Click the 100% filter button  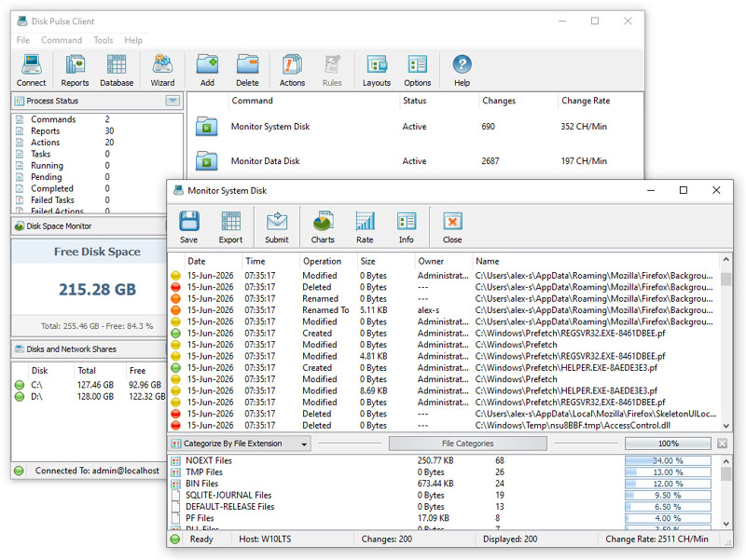(668, 444)
